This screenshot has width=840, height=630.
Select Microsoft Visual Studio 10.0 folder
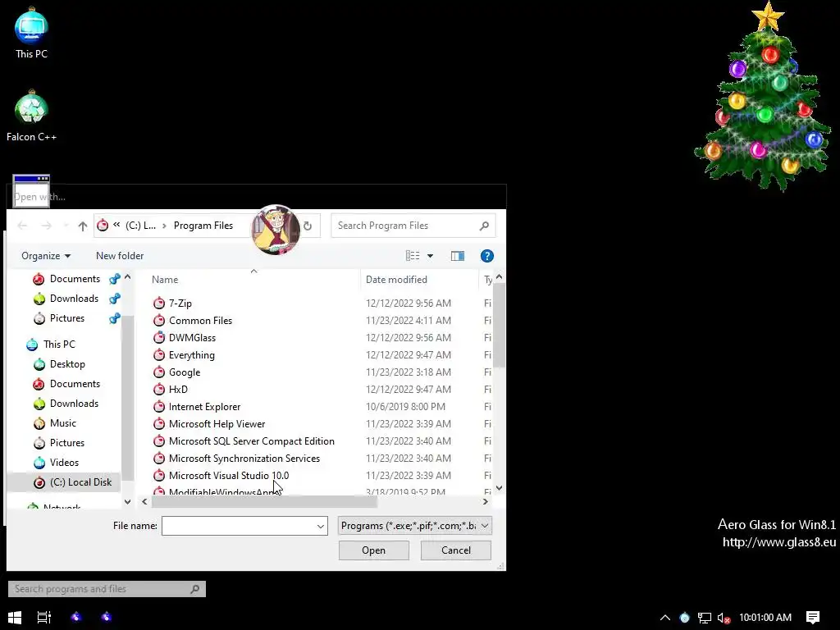point(229,476)
